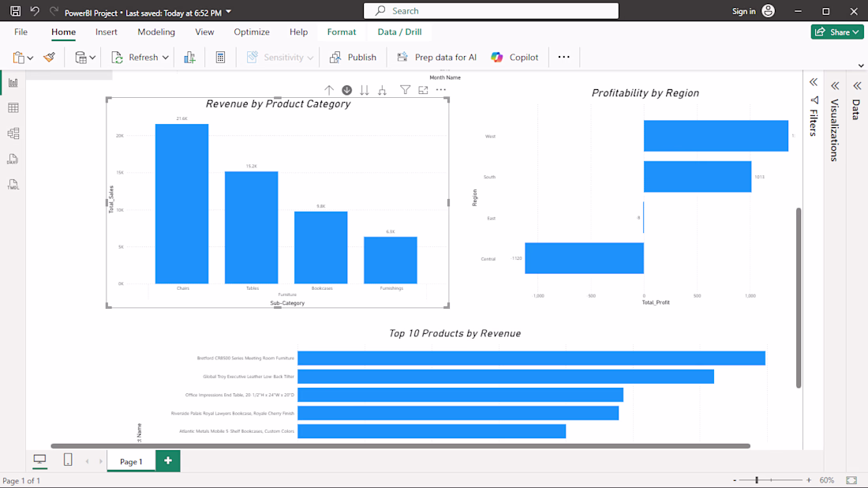Click Prep data for AI
This screenshot has height=488, width=868.
click(437, 57)
